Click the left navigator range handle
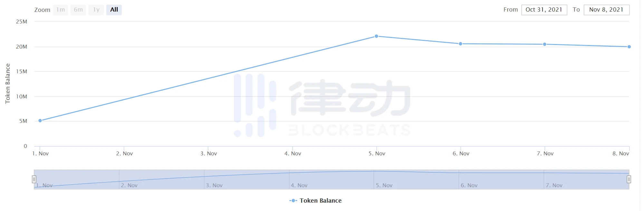This screenshot has width=644, height=211. tap(34, 179)
